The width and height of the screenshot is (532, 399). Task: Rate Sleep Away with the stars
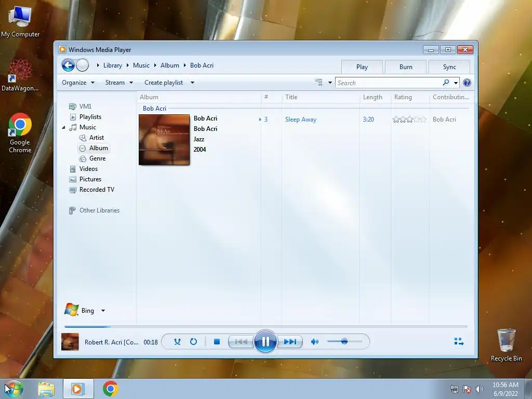(409, 119)
